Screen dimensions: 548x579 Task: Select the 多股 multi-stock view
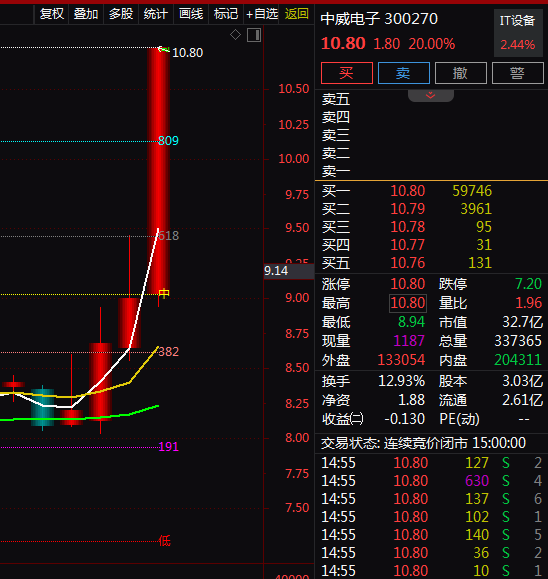coord(121,14)
